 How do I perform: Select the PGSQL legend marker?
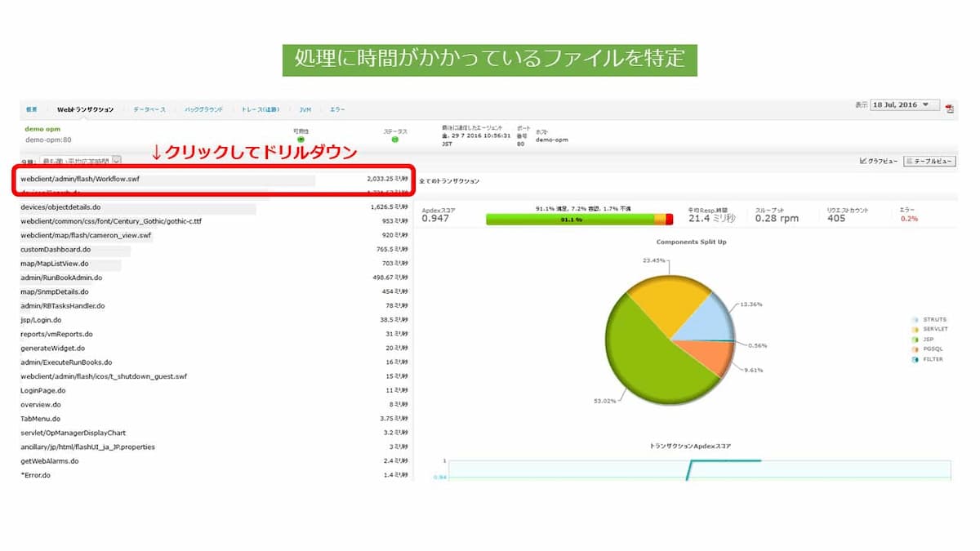click(915, 349)
